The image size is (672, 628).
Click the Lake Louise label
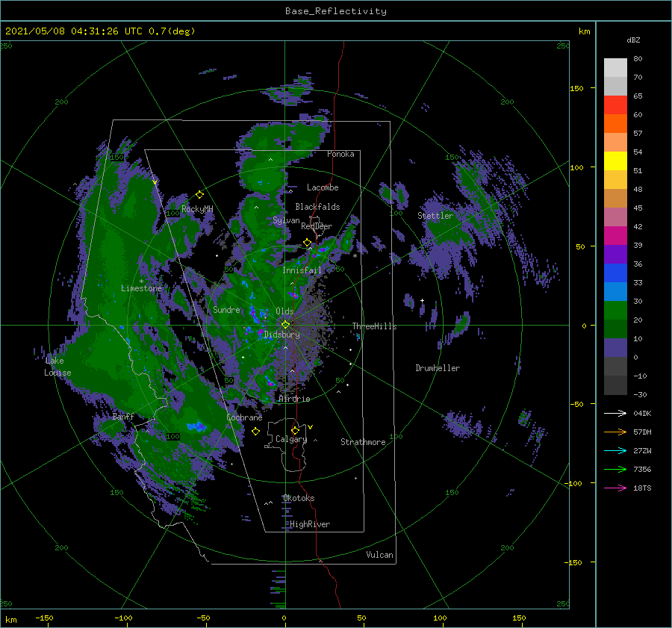[x=57, y=367]
